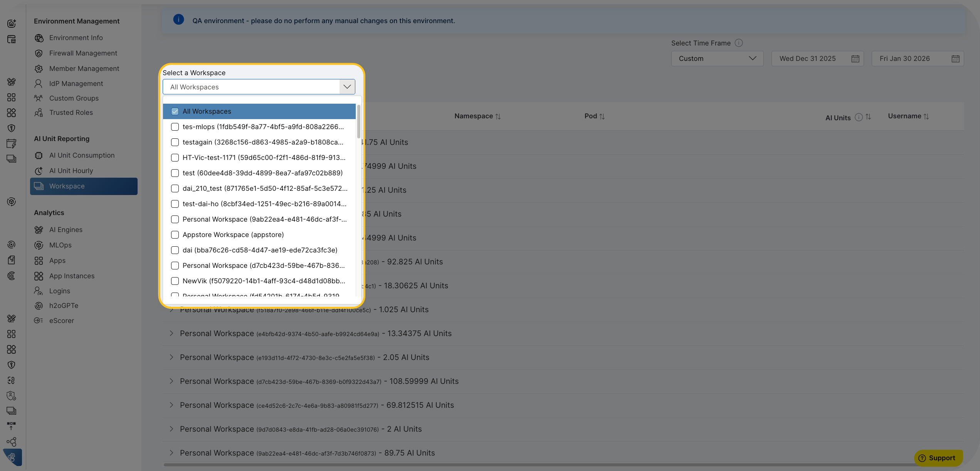Select Workspace in the sidebar menu
Image resolution: width=980 pixels, height=471 pixels.
[67, 186]
